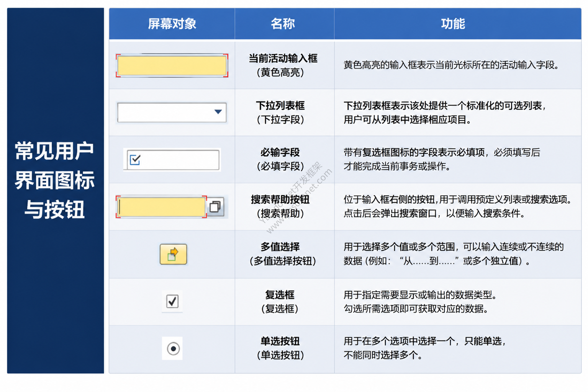Click description starting 位于输入框右侧的按钮

458,206
